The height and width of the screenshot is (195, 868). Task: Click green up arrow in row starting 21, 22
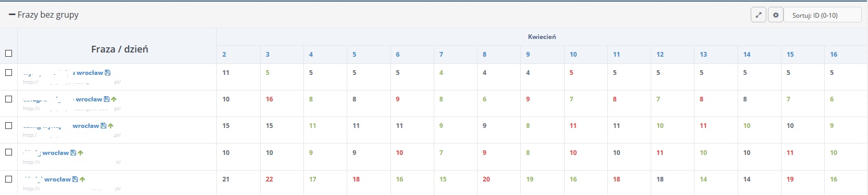(x=82, y=179)
